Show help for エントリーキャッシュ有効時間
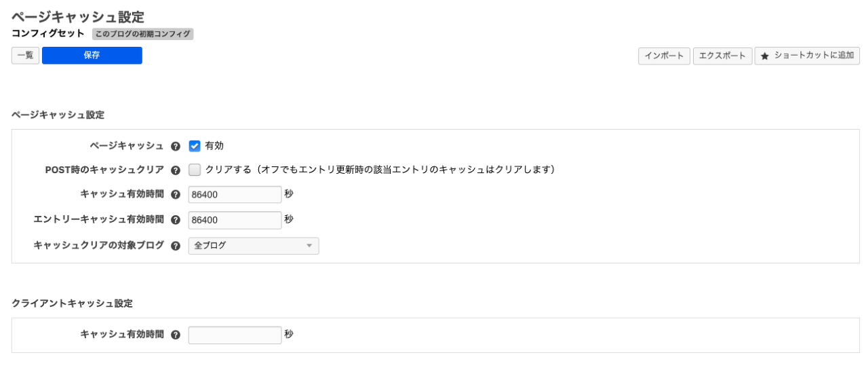Image resolution: width=868 pixels, height=370 pixels. coord(176,220)
